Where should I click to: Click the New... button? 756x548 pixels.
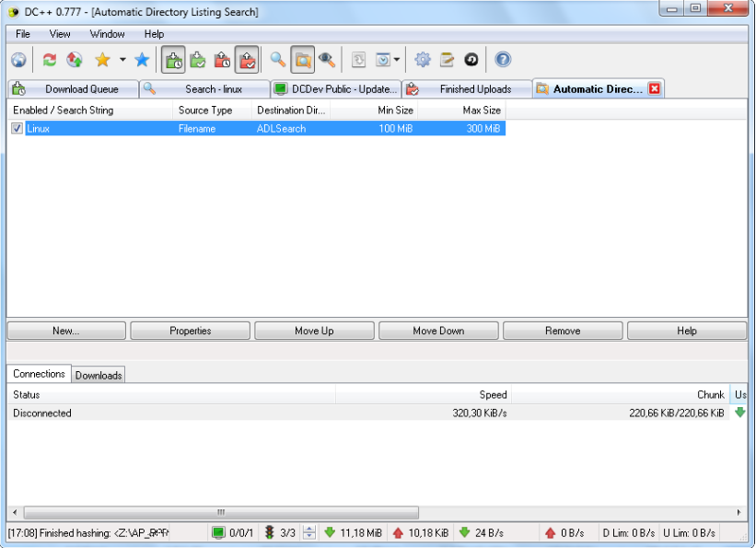pyautogui.click(x=66, y=331)
